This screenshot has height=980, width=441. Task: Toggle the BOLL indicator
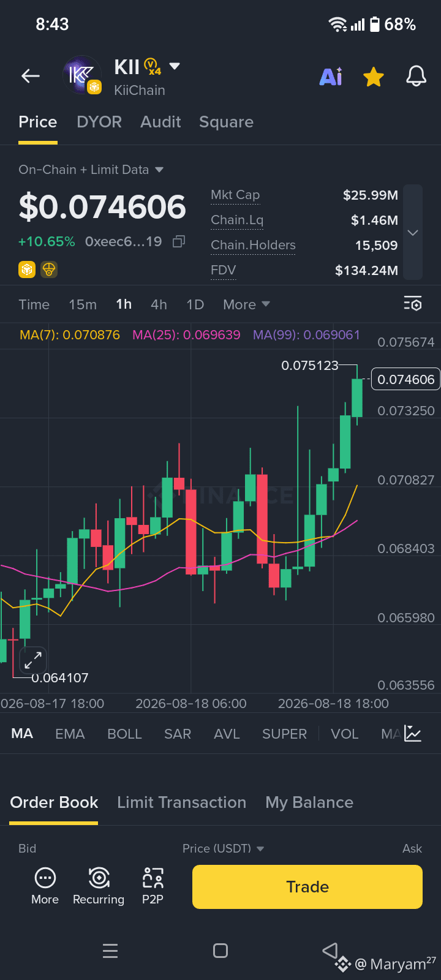(124, 734)
